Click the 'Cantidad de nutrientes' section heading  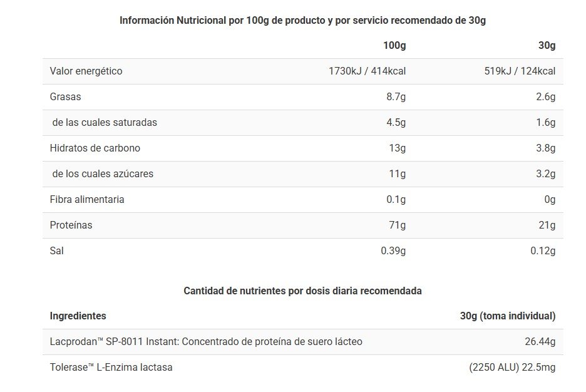coord(302,291)
